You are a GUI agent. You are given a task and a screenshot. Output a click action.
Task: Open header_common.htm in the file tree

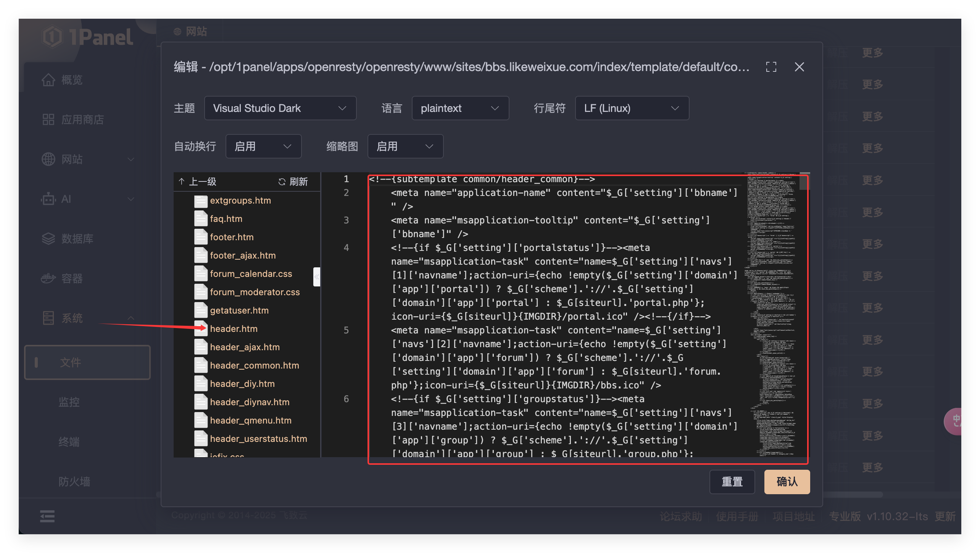[254, 365]
